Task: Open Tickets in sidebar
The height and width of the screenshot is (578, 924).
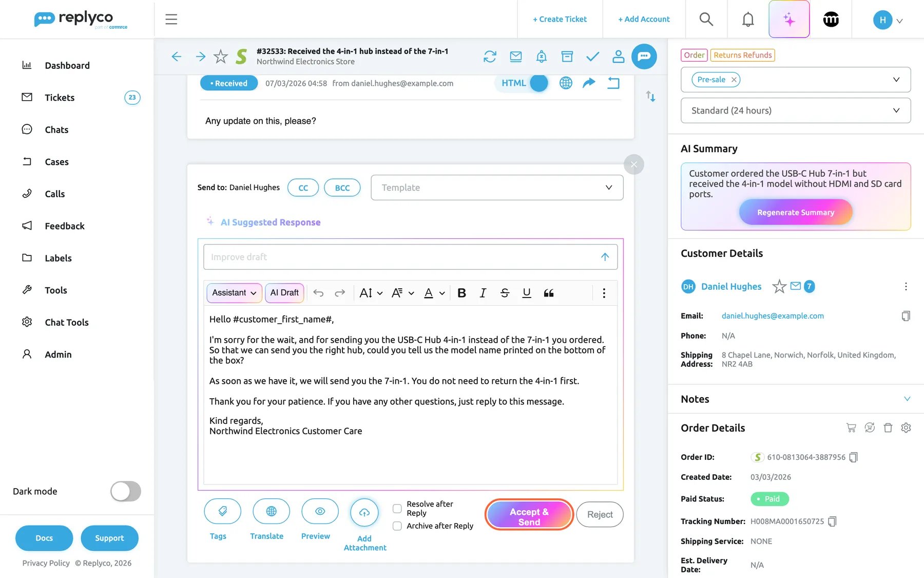Action: [x=60, y=98]
